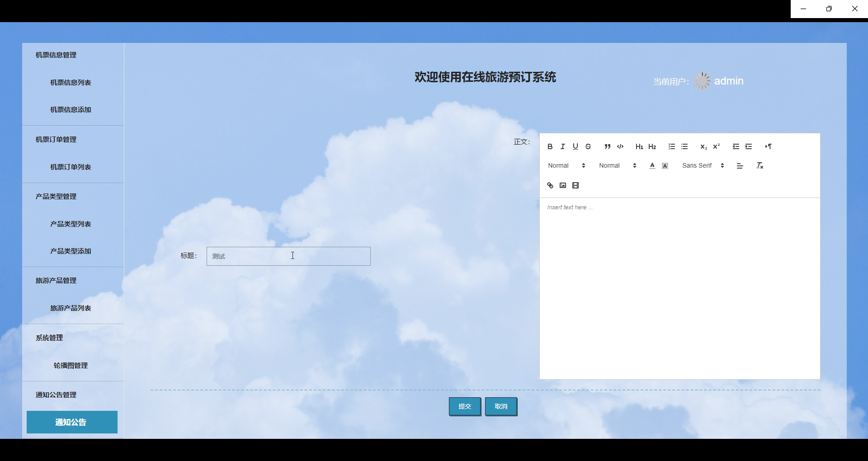Toggle italic formatting in editor

(562, 146)
